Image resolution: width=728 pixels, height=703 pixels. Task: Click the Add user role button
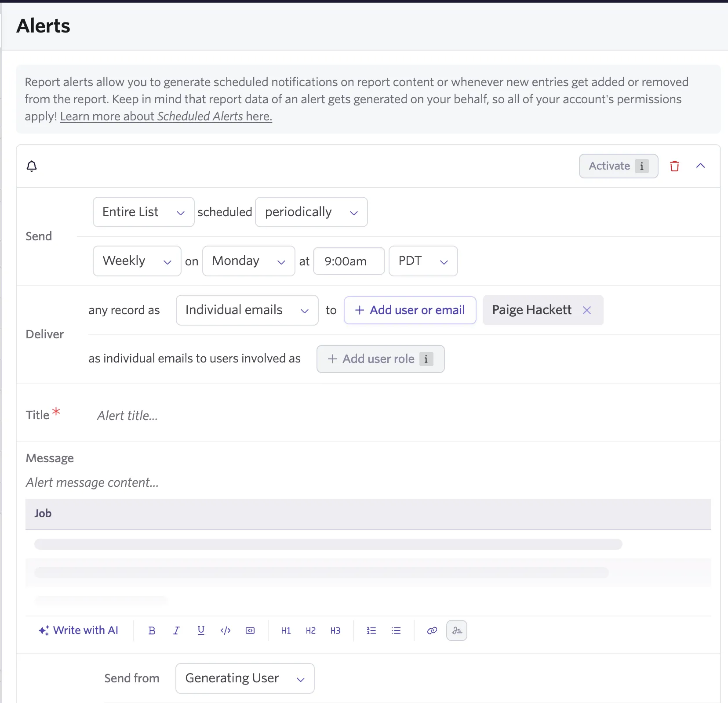tap(381, 359)
